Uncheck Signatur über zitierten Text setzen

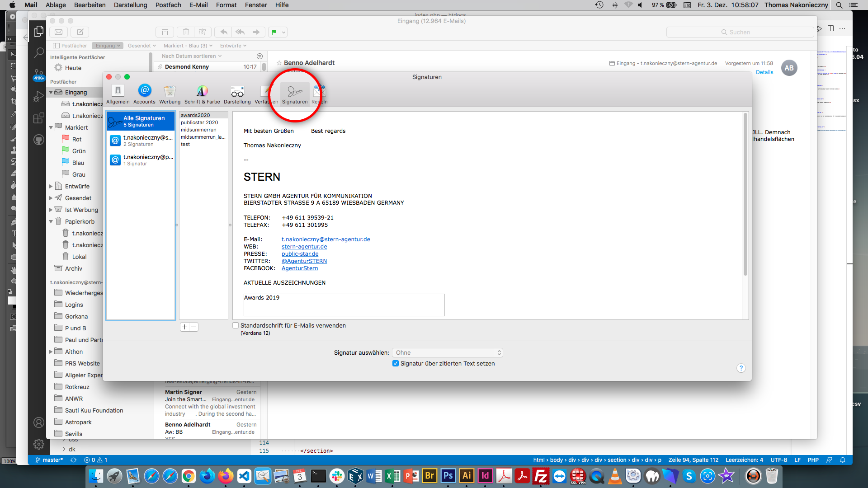pos(396,363)
